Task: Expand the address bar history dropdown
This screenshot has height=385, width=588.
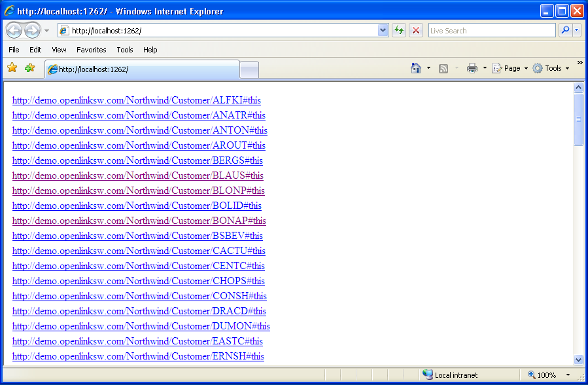Action: 383,31
